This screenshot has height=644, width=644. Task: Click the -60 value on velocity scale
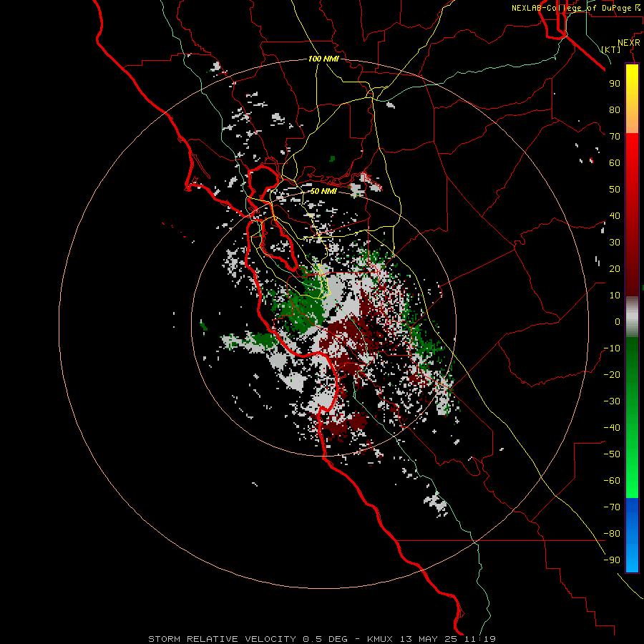(612, 481)
